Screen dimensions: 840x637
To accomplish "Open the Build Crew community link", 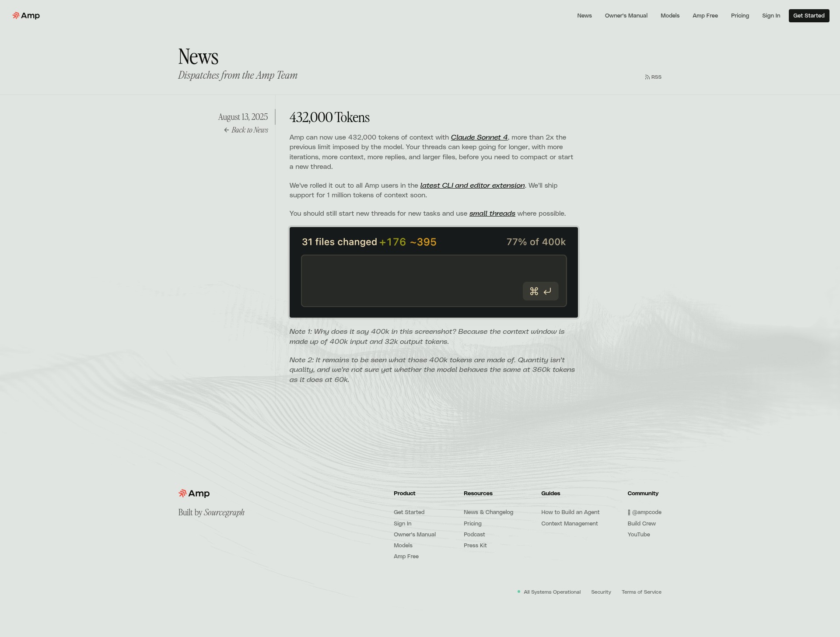I will [641, 524].
